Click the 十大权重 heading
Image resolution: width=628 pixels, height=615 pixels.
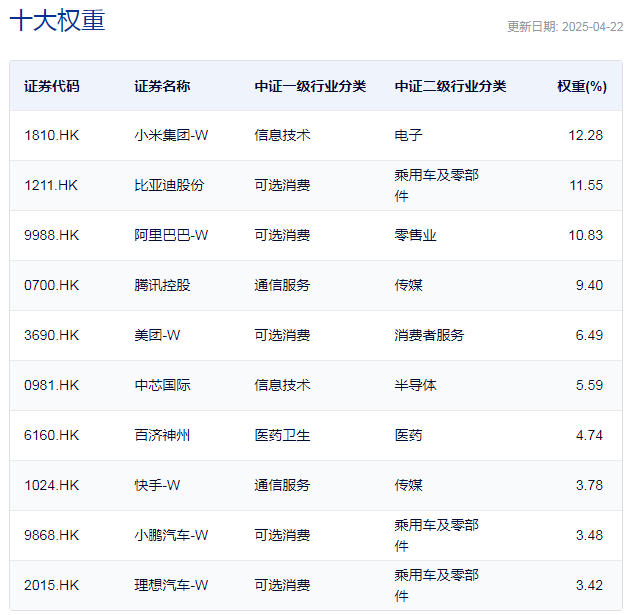(57, 21)
